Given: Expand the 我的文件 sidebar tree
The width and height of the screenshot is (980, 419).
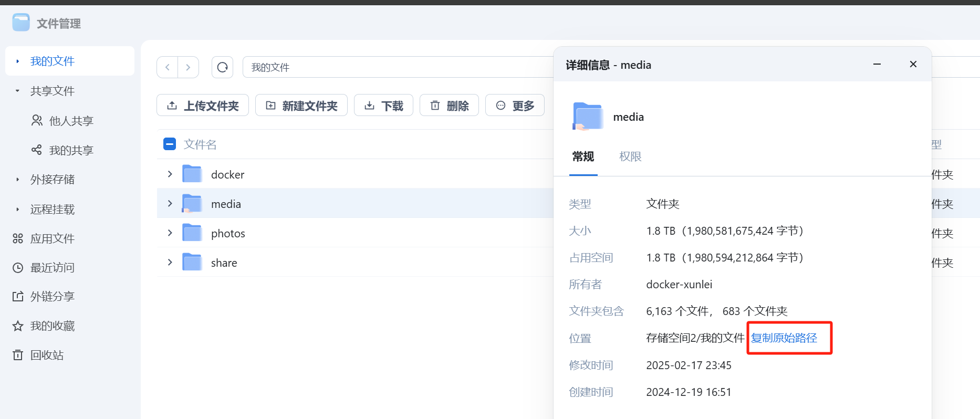Looking at the screenshot, I should tap(17, 61).
